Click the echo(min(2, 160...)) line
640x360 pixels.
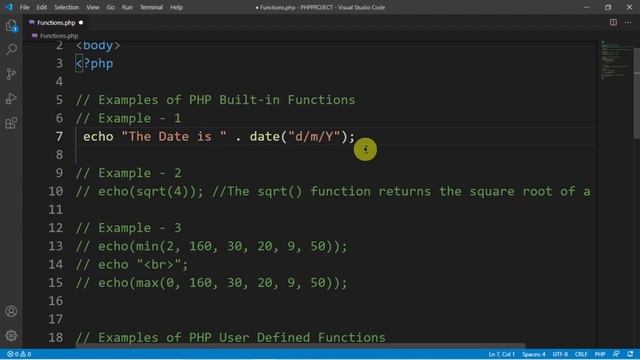tap(211, 246)
